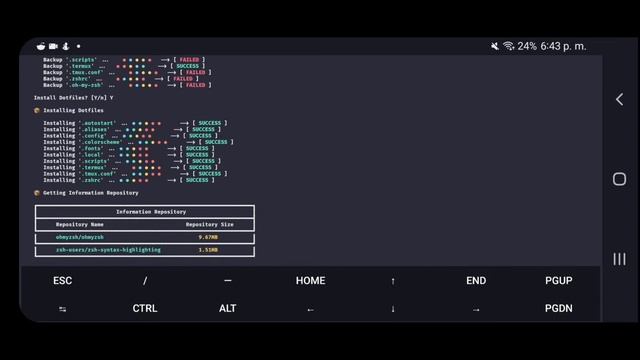Image resolution: width=640 pixels, height=360 pixels.
Task: Tap the muted sound status icon
Action: click(x=495, y=46)
